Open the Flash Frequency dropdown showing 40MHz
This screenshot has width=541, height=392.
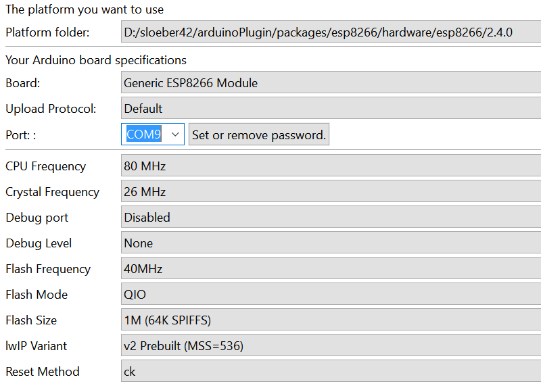coord(328,268)
